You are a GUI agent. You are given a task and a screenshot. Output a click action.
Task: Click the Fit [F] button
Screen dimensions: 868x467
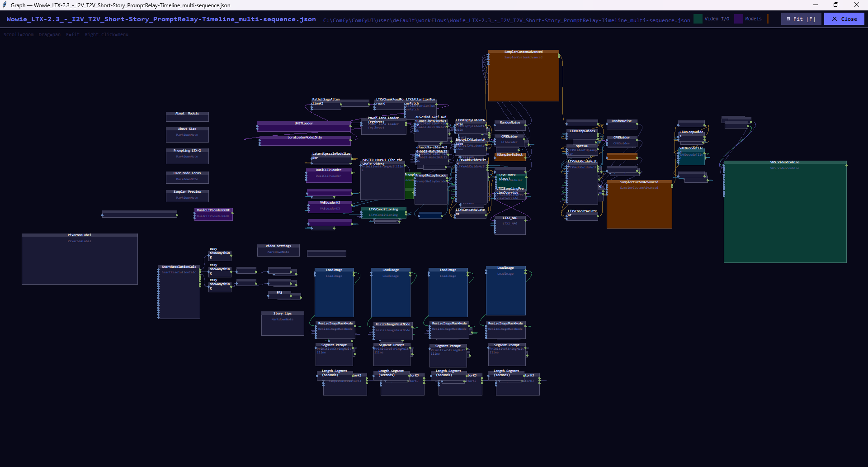801,19
